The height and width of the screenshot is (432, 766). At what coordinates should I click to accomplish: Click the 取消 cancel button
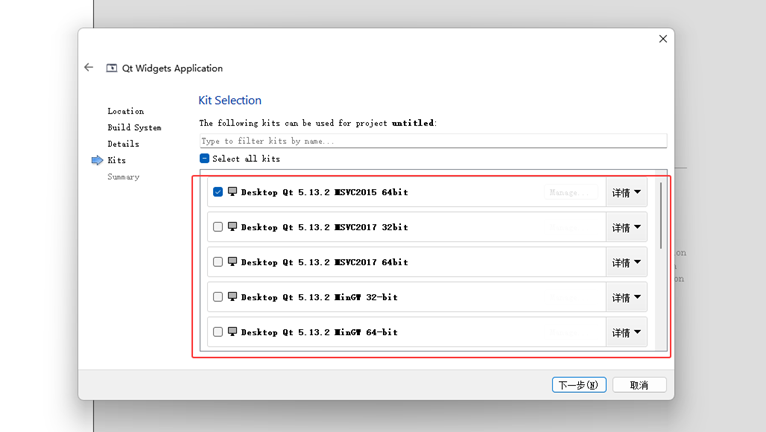pyautogui.click(x=639, y=385)
